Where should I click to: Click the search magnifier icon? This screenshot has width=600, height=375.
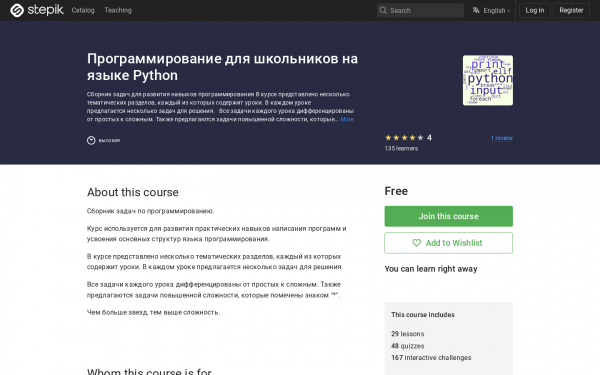(x=383, y=10)
